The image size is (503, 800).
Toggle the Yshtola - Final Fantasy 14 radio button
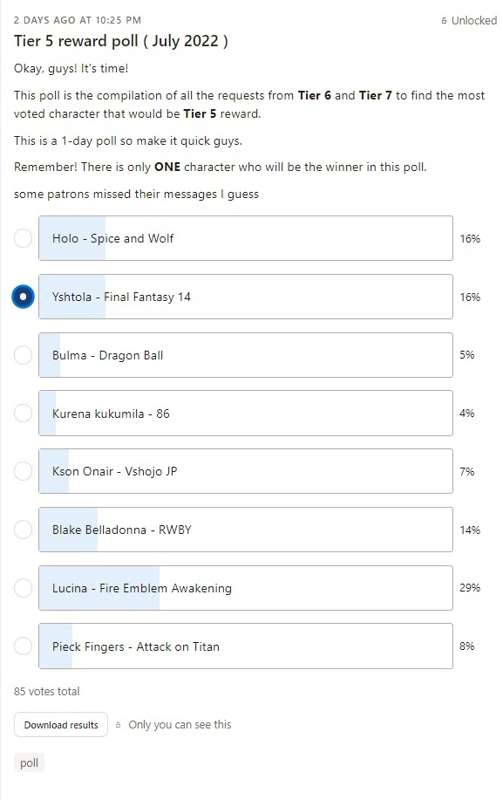coord(23,296)
